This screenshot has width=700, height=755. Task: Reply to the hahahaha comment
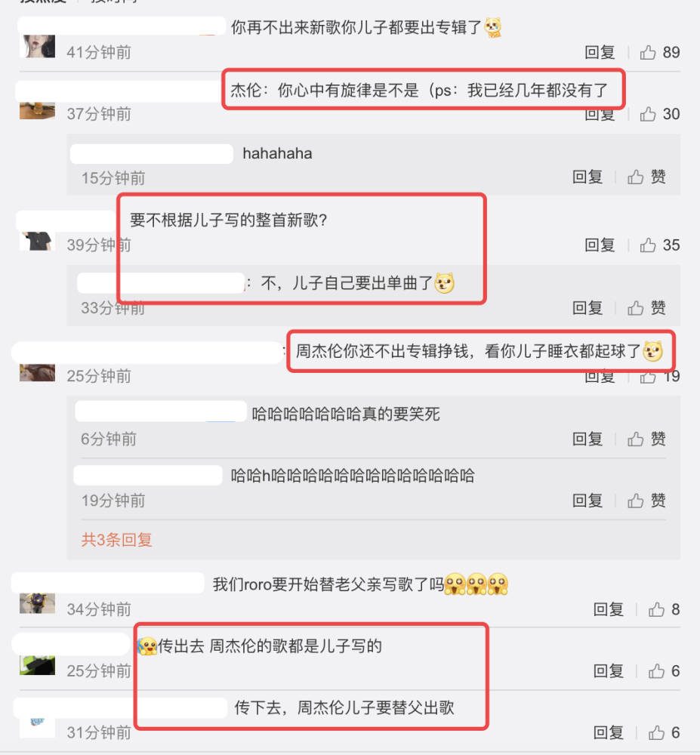coord(587,177)
